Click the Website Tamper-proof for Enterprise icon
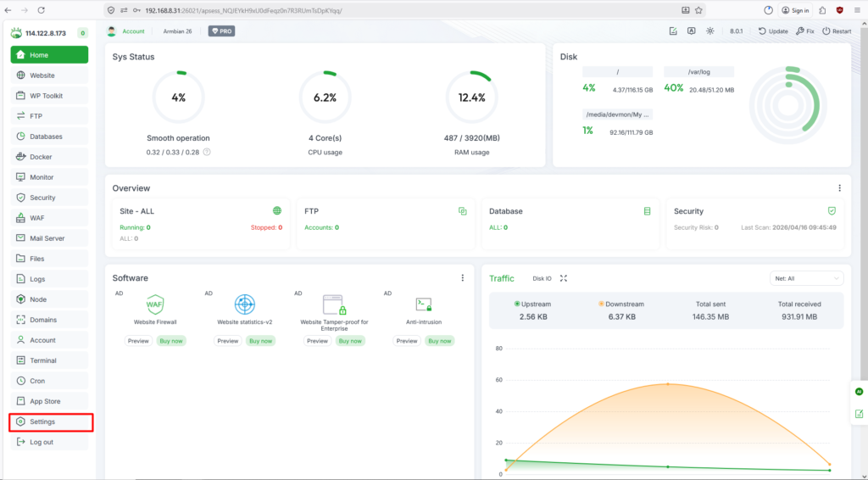The width and height of the screenshot is (868, 480). [334, 304]
